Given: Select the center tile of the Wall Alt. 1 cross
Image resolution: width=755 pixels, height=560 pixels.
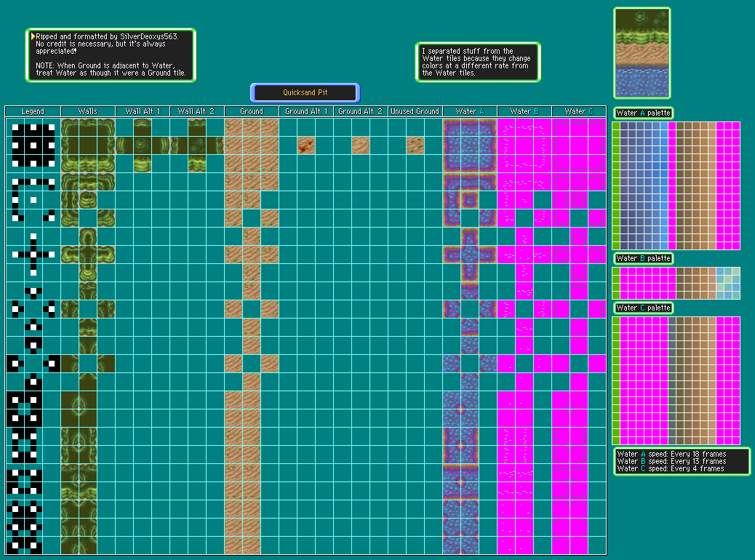Looking at the screenshot, I should click(x=143, y=145).
